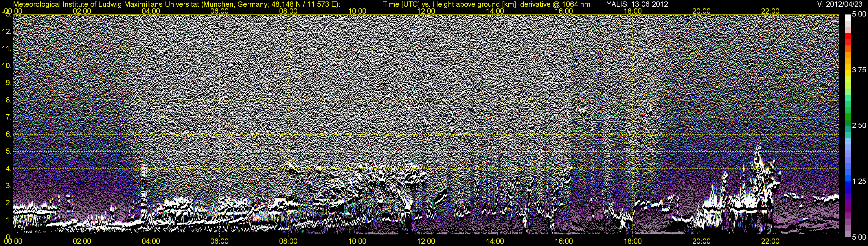Click the 11 km height axis label
The height and width of the screenshot is (246, 868).
7,49
